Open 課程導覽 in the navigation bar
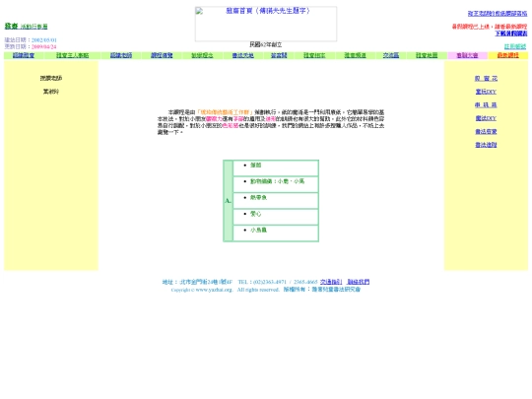Viewport: 532px width, 399px height. click(162, 55)
